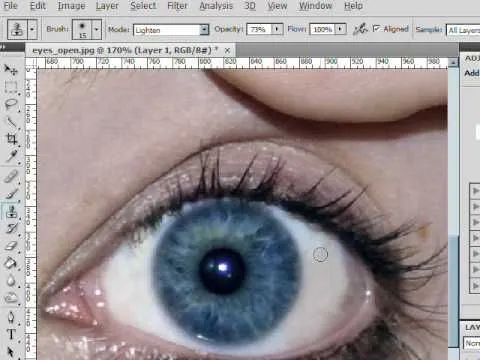Select the Lasso tool

point(11,104)
